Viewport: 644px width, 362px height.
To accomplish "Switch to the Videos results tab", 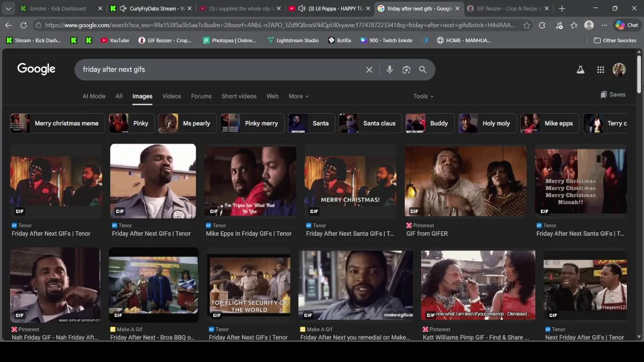I will [172, 96].
